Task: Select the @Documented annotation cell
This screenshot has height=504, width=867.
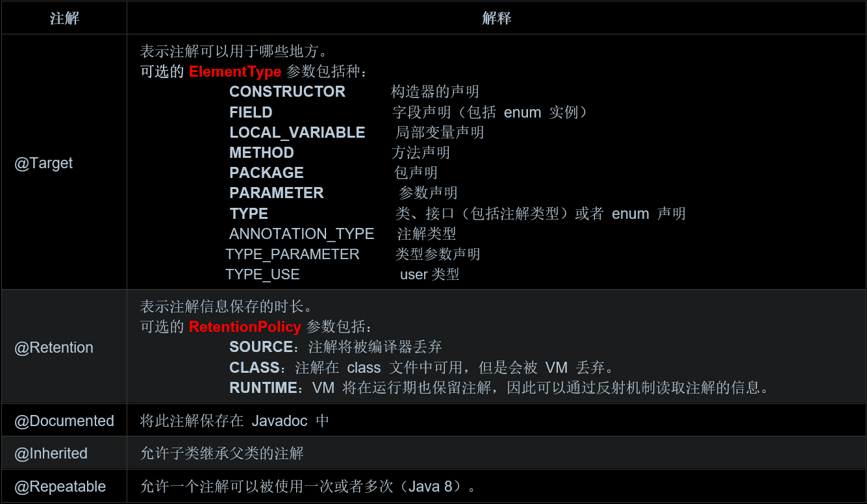Action: point(64,421)
